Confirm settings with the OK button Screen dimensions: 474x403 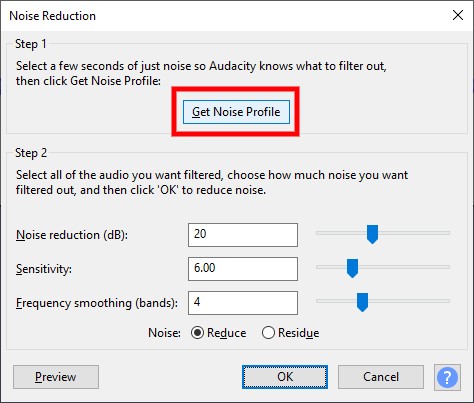point(285,377)
